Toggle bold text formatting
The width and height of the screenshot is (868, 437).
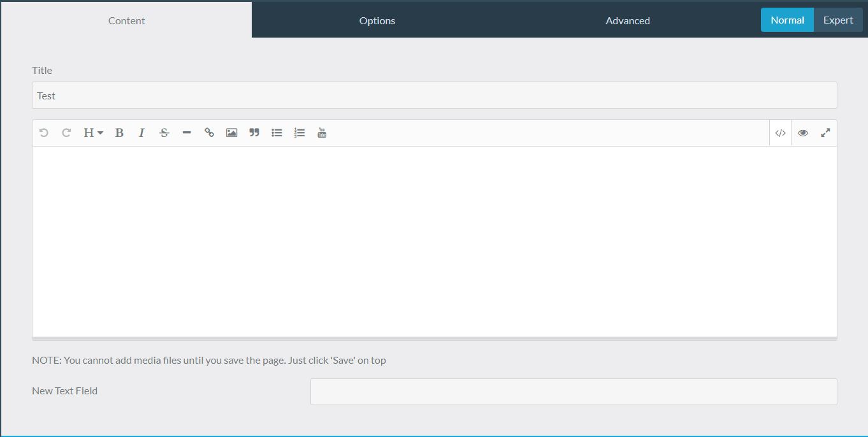point(119,133)
